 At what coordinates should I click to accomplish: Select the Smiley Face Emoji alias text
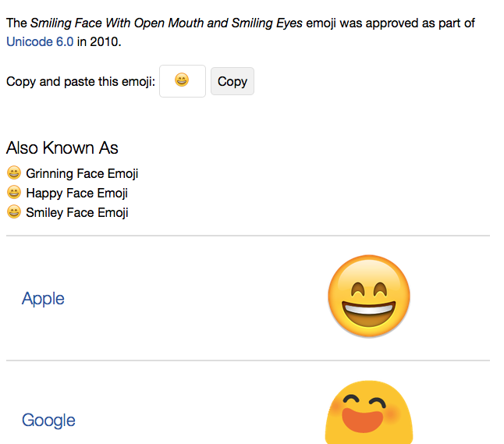(x=77, y=212)
